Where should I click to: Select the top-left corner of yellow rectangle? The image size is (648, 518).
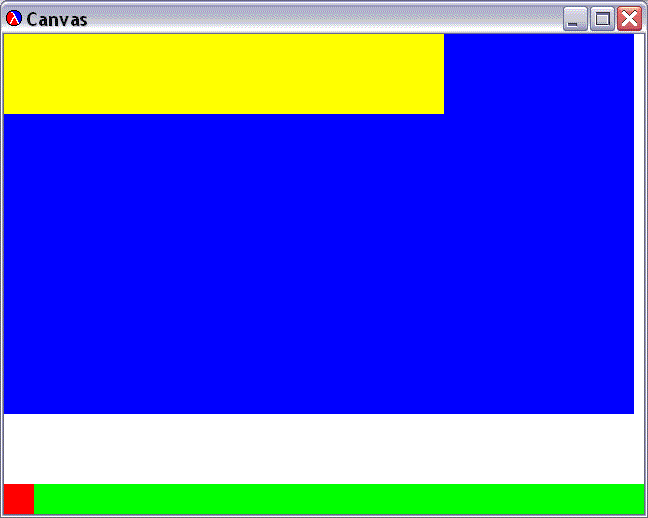tap(6, 36)
